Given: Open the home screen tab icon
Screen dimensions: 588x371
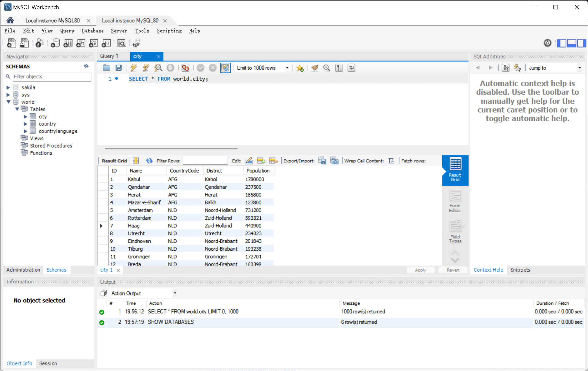Looking at the screenshot, I should point(10,20).
